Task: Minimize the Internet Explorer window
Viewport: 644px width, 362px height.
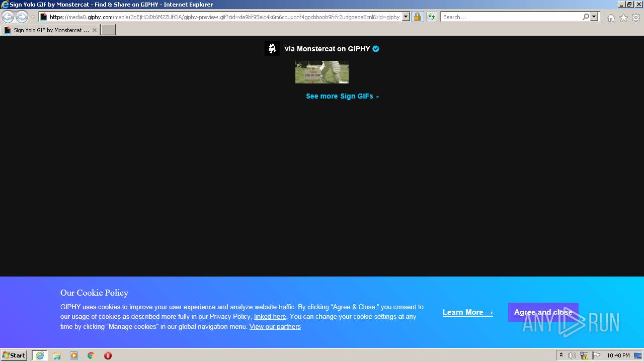Action: pyautogui.click(x=621, y=5)
